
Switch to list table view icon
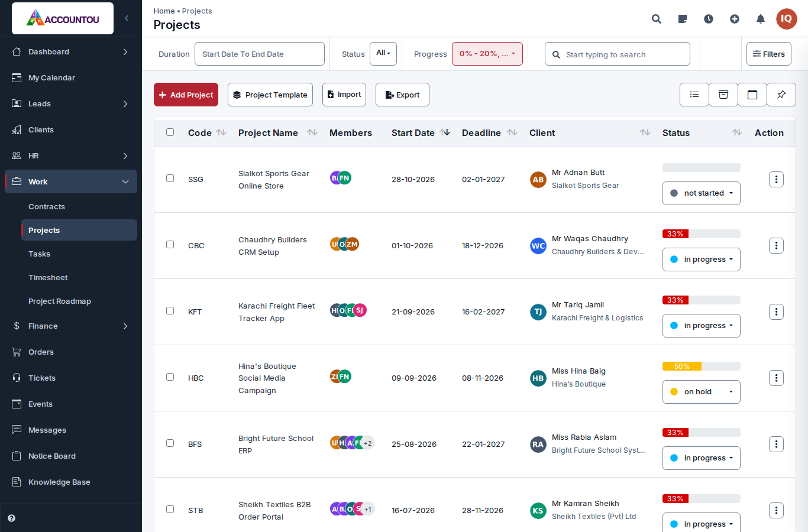[694, 95]
